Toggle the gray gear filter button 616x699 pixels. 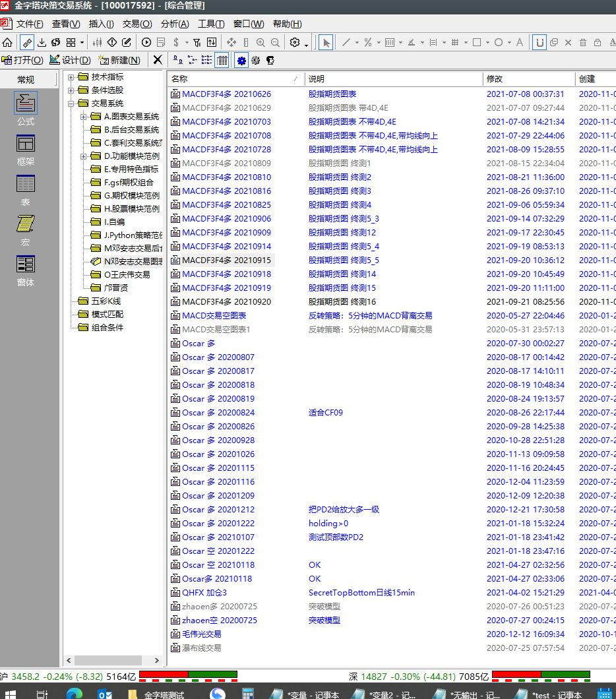[256, 60]
